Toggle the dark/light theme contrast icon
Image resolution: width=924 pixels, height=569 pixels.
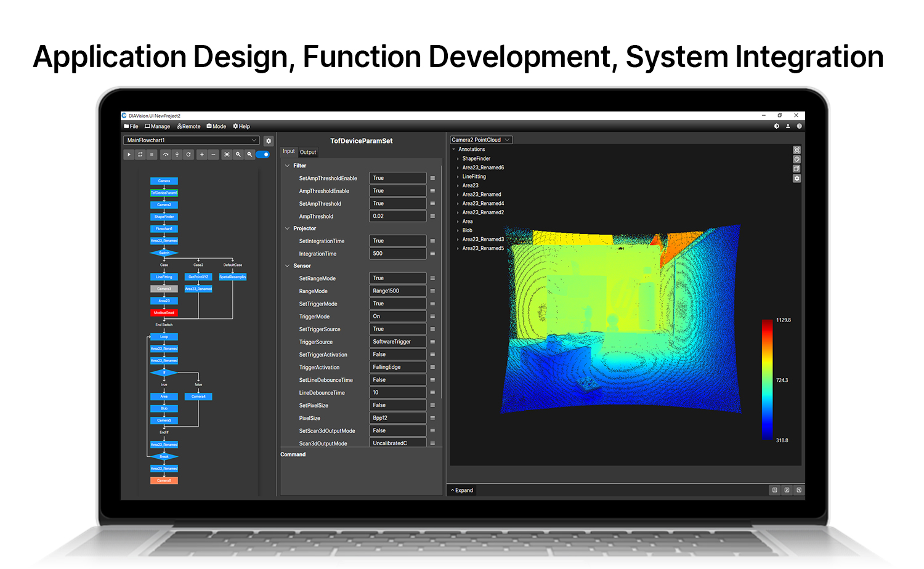coord(776,126)
